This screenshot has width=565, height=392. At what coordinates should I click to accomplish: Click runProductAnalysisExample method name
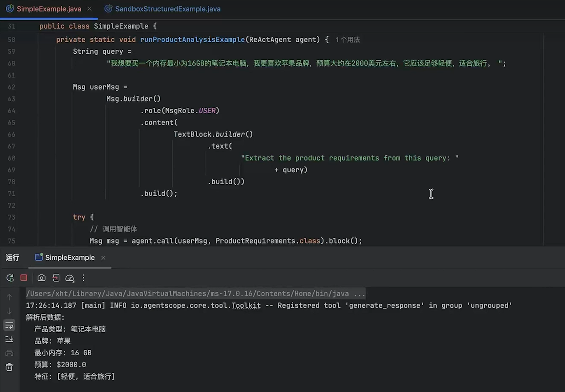click(x=192, y=40)
